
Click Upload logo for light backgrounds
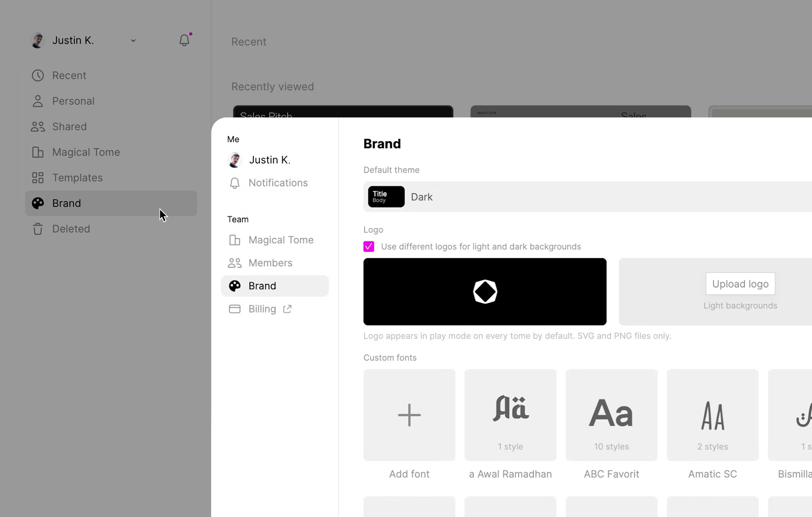coord(740,284)
